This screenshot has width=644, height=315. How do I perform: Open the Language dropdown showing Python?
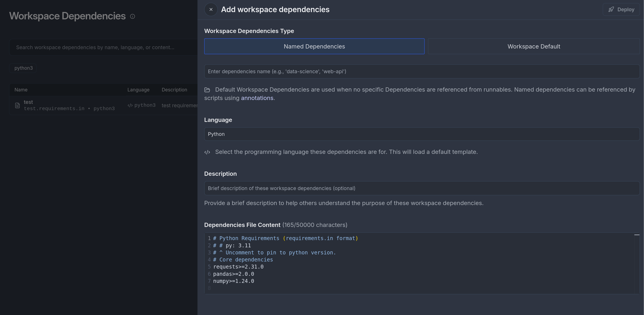click(422, 134)
